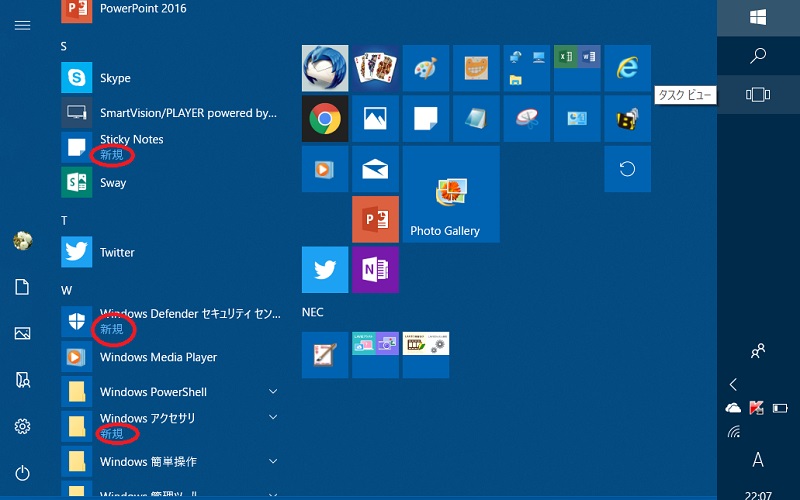The height and width of the screenshot is (500, 800).
Task: Open Documents from the left rail
Action: click(22, 287)
